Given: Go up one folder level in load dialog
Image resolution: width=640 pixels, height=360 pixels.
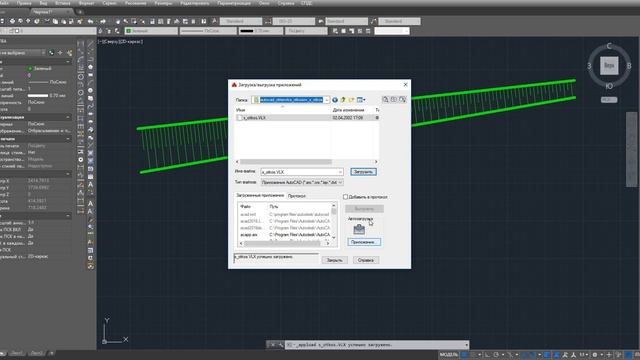Looking at the screenshot, I should click(x=343, y=100).
